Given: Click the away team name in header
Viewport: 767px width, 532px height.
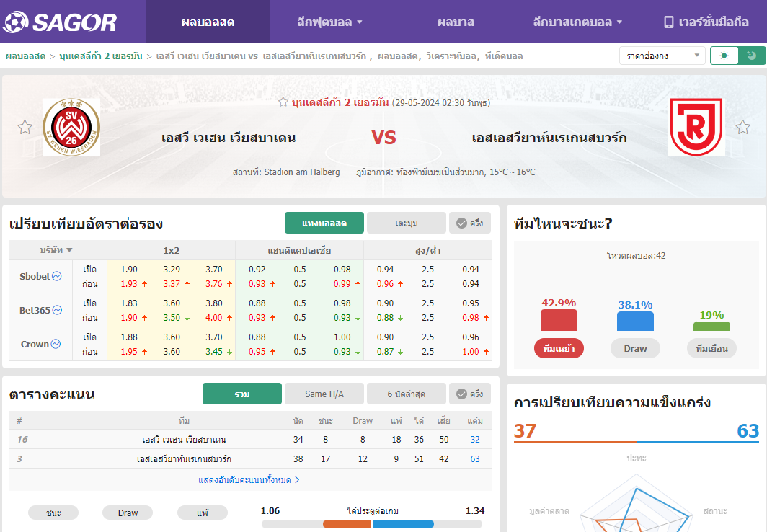Looking at the screenshot, I should click(x=549, y=138).
